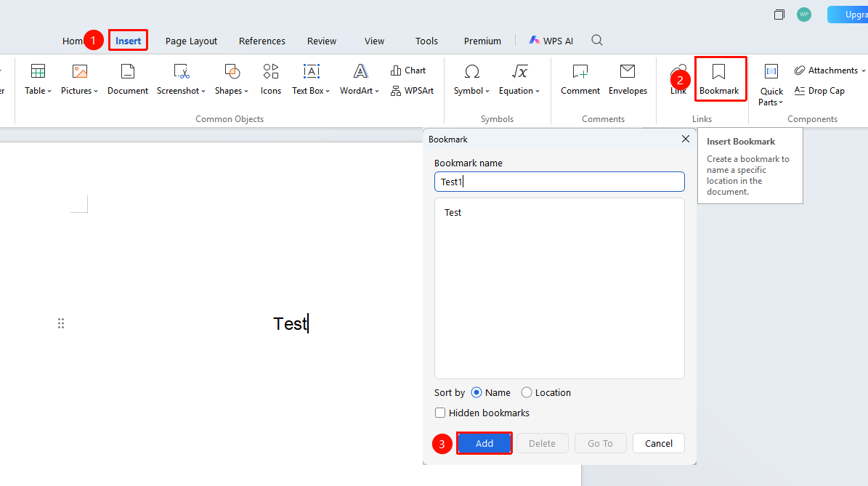The width and height of the screenshot is (868, 486).
Task: Click the search magnifier icon
Action: click(597, 40)
